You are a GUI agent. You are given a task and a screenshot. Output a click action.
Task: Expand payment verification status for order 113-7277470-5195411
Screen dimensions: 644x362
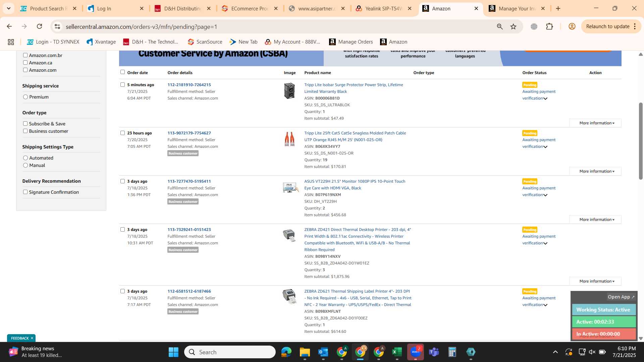click(545, 195)
